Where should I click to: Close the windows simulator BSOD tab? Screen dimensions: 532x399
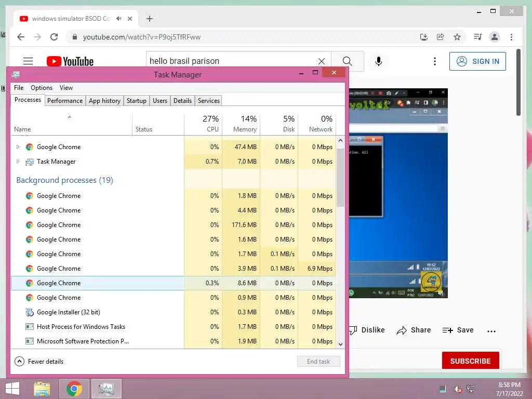click(x=130, y=19)
